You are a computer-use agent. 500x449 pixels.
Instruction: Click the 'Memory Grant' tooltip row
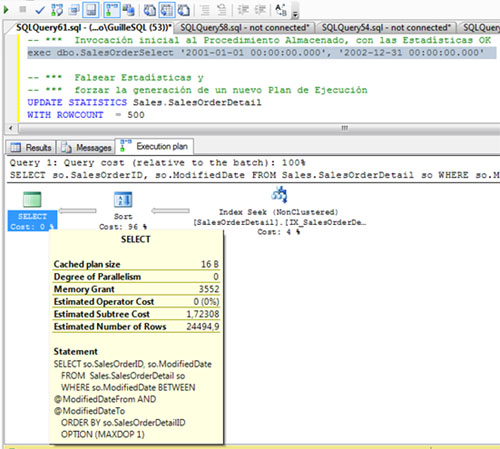point(136,289)
